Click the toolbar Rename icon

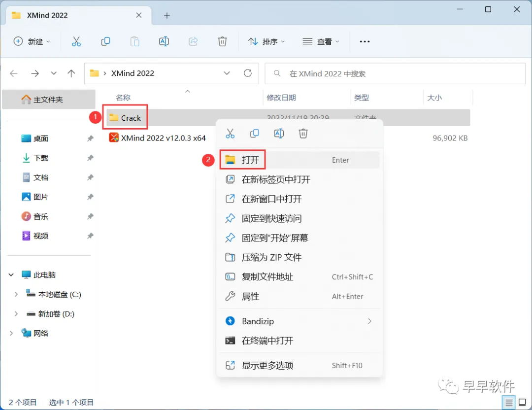tap(164, 41)
